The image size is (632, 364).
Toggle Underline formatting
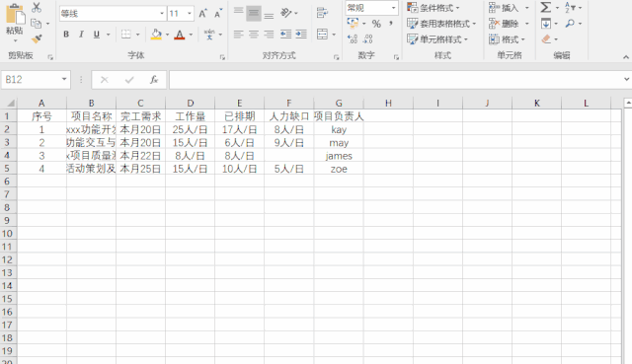pos(97,35)
